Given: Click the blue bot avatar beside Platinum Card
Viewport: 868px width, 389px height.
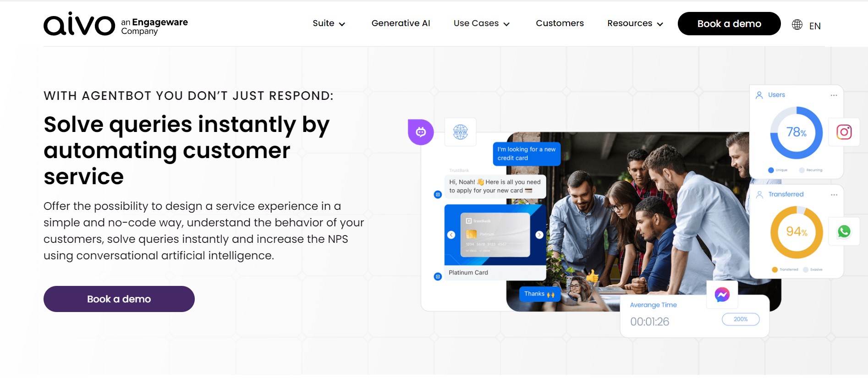Looking at the screenshot, I should click(x=438, y=276).
